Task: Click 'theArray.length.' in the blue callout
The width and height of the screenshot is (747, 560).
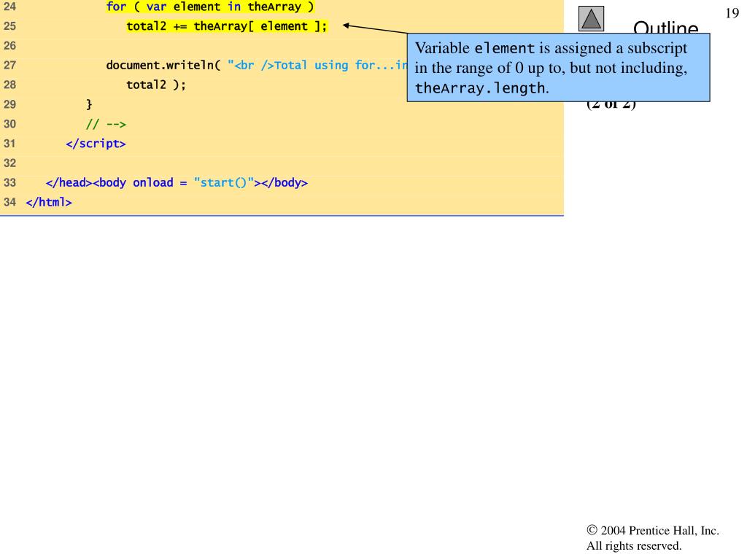Action: point(481,88)
